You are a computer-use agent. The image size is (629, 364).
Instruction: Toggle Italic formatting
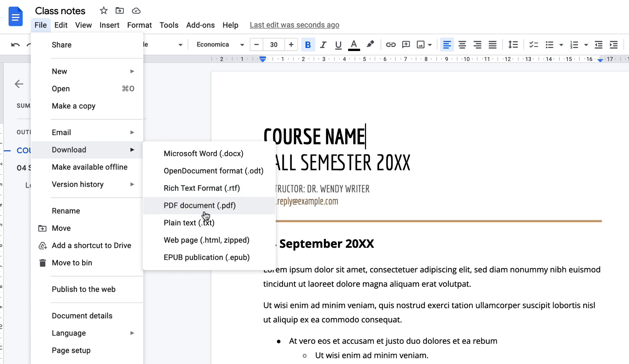323,45
